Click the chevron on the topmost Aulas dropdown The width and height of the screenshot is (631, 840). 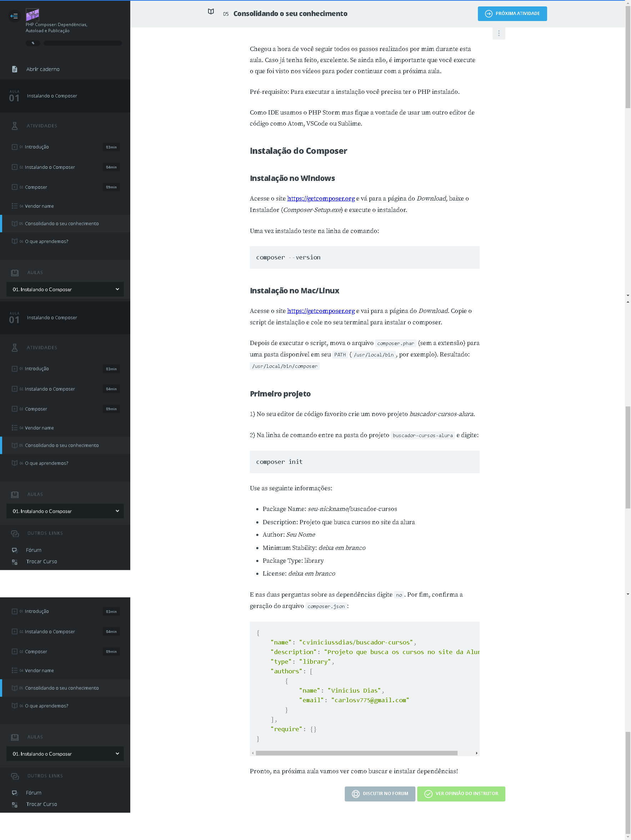click(117, 289)
